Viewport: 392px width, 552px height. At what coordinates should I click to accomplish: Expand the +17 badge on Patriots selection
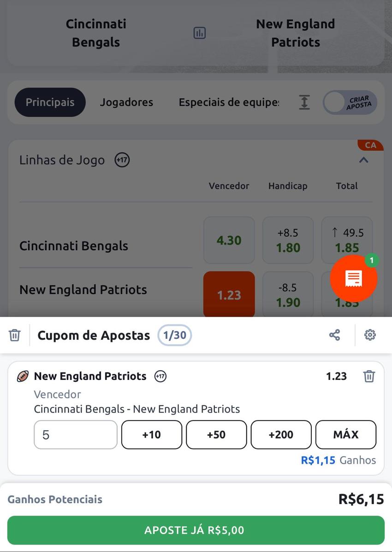pos(160,376)
